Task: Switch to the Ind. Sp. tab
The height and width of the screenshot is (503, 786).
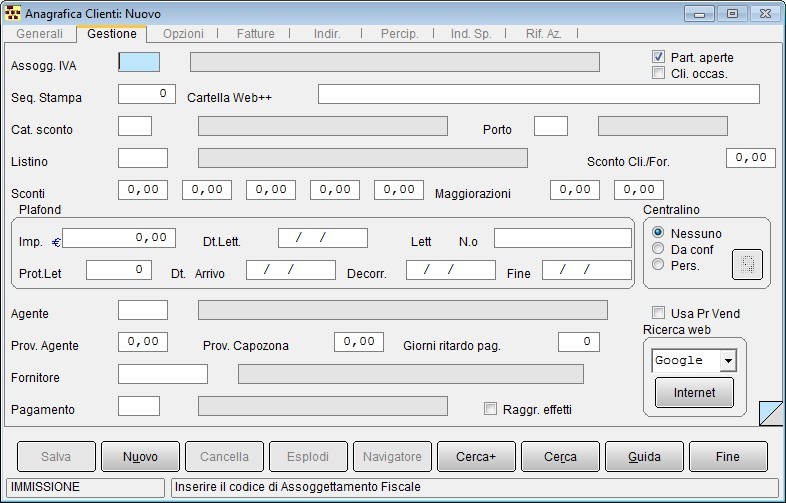Action: click(x=471, y=34)
